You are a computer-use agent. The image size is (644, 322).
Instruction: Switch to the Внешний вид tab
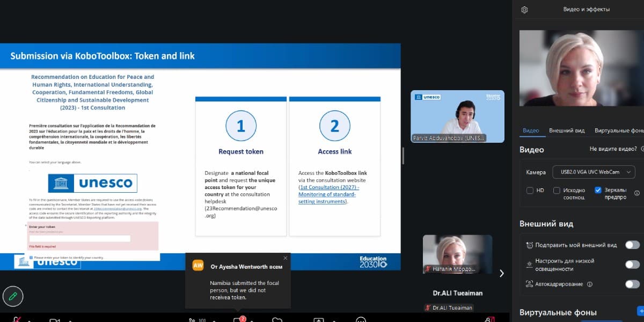point(567,130)
